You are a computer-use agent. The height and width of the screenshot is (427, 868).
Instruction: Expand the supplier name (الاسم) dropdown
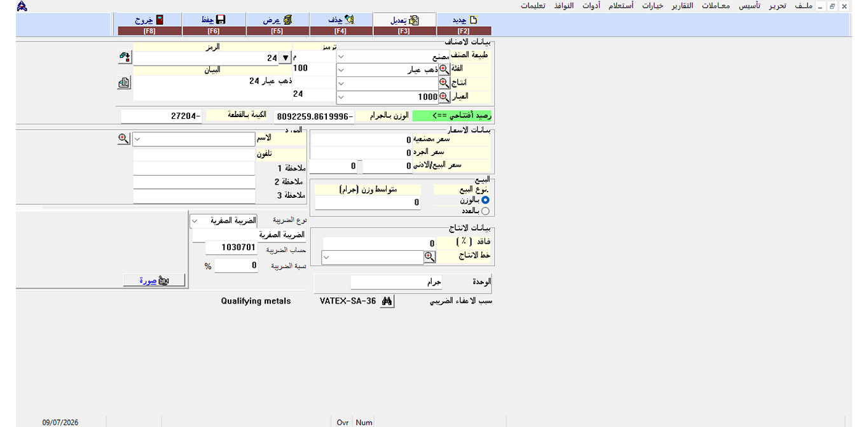point(139,139)
